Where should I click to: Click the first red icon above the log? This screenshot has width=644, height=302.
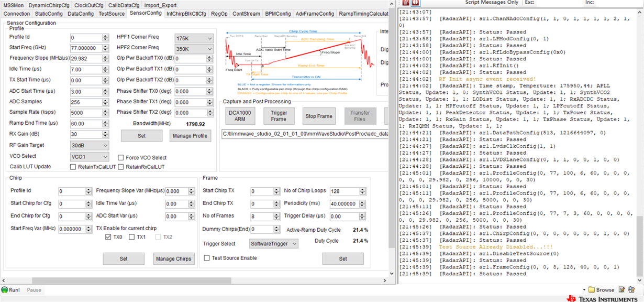pos(406,3)
